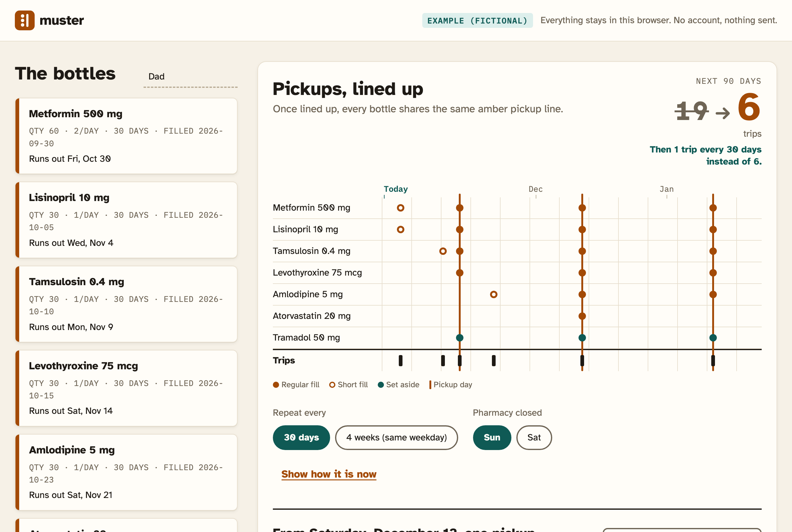
Task: Click 'Runs out Sat, Nov 21' text
Action: click(x=71, y=495)
